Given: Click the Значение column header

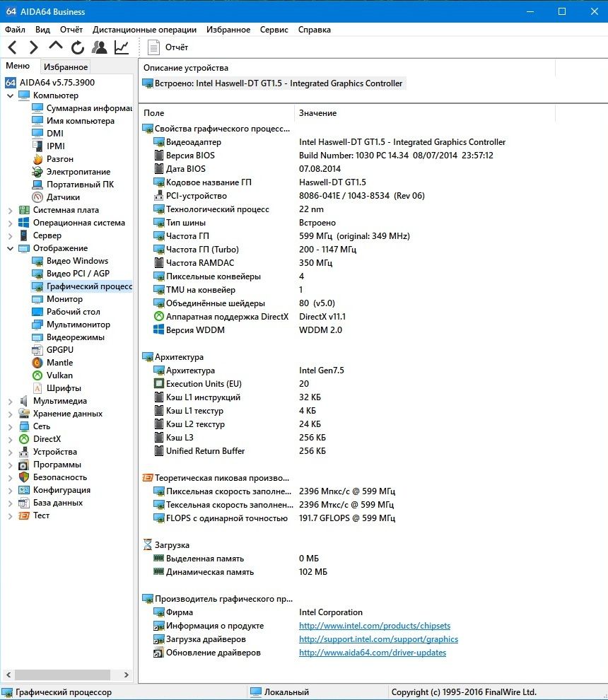Looking at the screenshot, I should point(424,113).
